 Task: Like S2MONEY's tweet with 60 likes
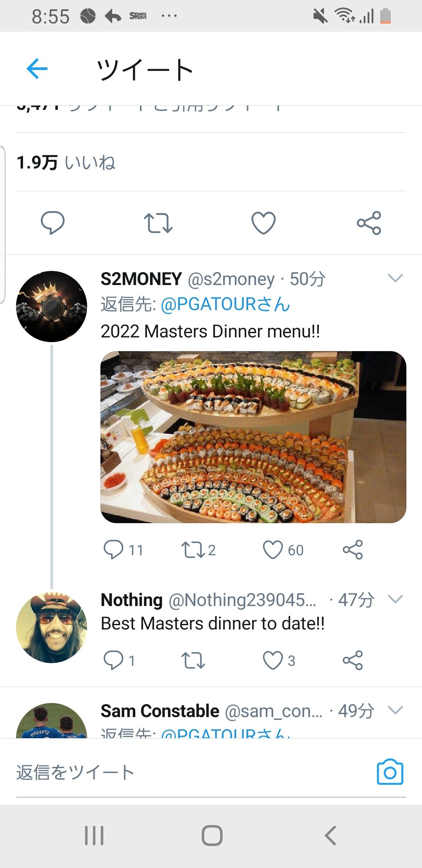[273, 550]
